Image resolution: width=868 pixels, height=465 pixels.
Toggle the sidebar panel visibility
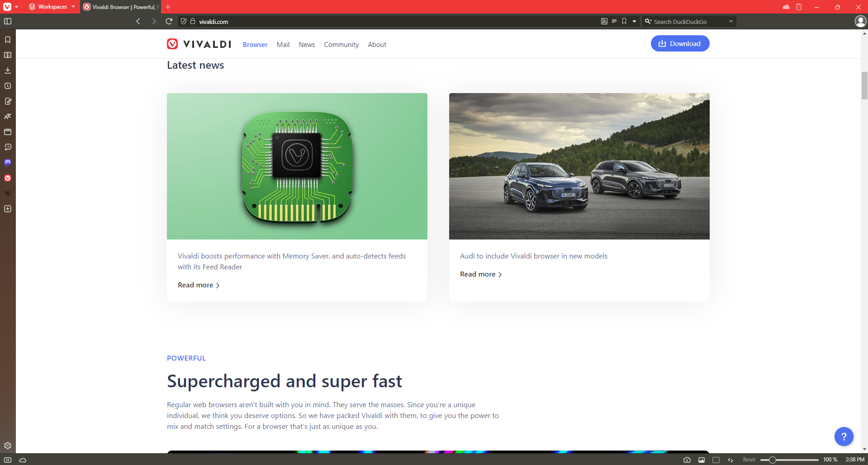(x=7, y=21)
